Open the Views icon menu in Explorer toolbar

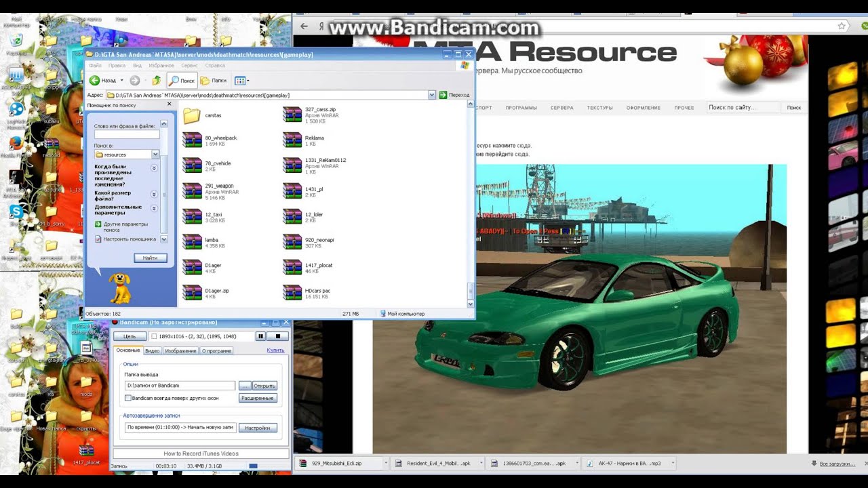(241, 81)
